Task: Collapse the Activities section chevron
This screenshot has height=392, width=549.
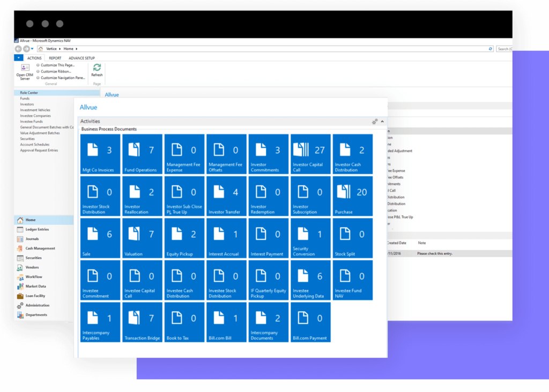Action: 382,122
